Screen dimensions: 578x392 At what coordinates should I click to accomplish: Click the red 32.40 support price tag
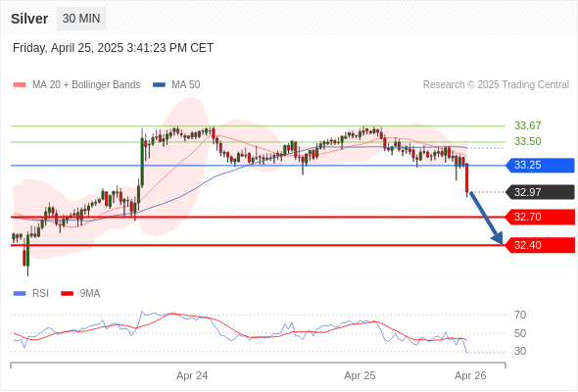(540, 245)
